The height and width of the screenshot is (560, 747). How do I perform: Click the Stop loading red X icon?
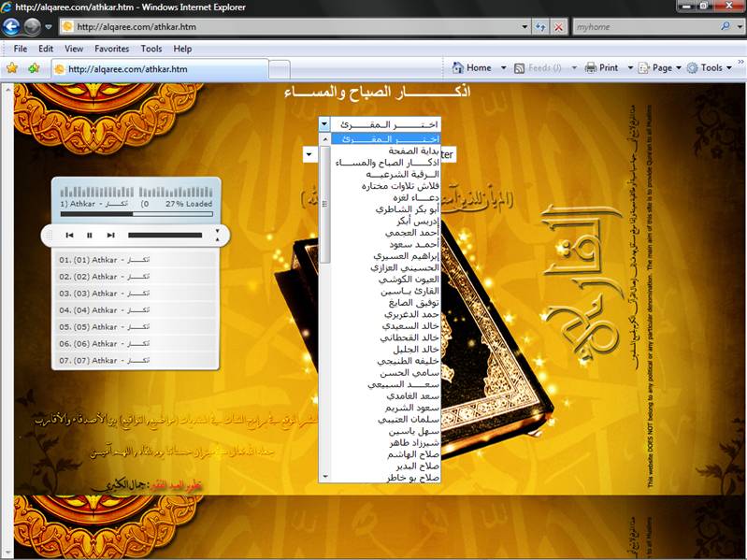pyautogui.click(x=558, y=27)
